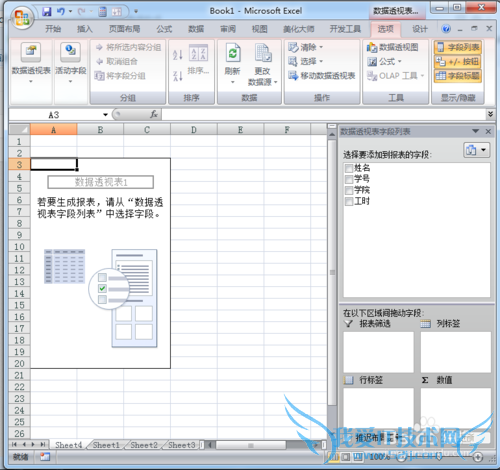Screen dimensions: 500x470
Task: Toggle 字段列表 display button
Action: tap(458, 47)
